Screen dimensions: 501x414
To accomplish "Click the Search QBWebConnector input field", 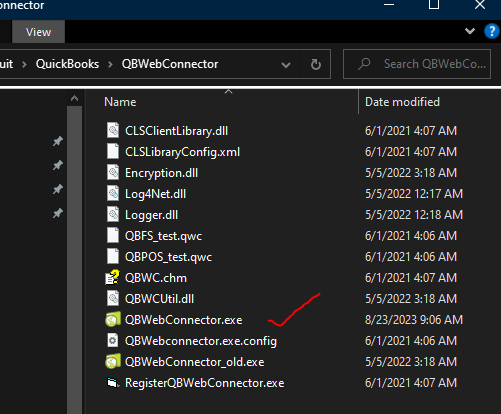I will 417,64.
